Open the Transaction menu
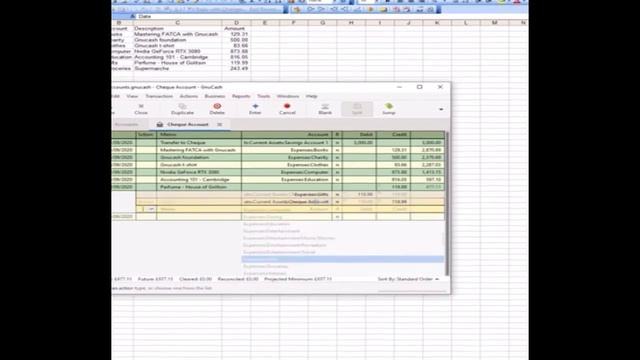640x360 pixels. (159, 96)
